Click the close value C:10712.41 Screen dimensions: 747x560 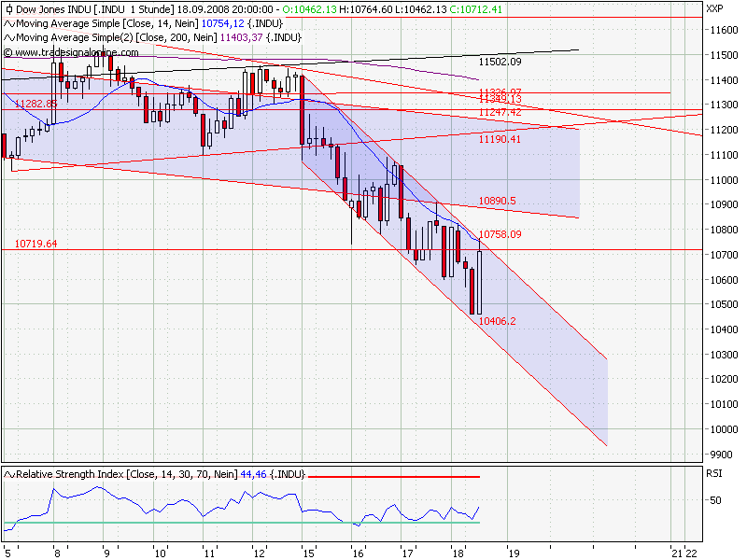point(475,9)
